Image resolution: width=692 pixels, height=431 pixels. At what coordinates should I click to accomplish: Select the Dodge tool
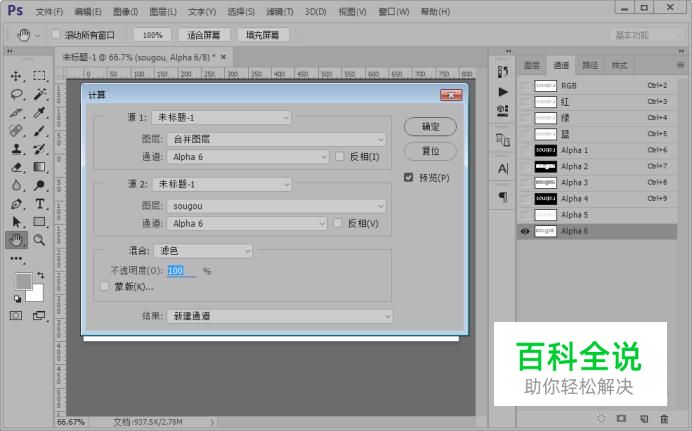40,185
